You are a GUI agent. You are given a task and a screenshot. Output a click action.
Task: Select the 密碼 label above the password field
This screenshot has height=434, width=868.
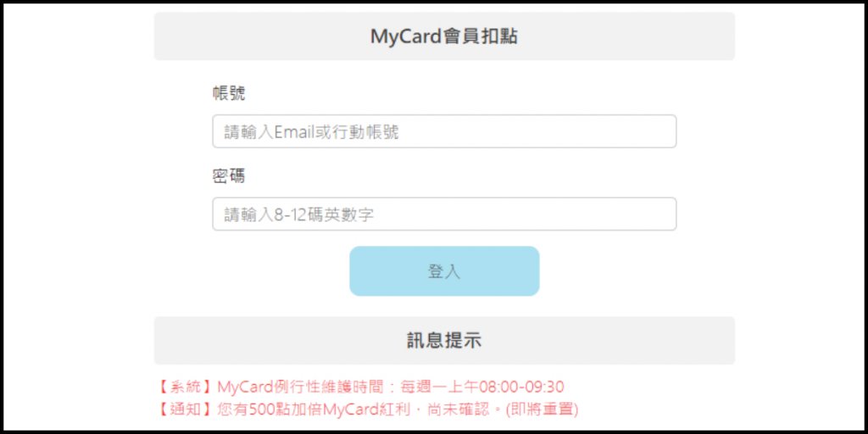point(229,175)
